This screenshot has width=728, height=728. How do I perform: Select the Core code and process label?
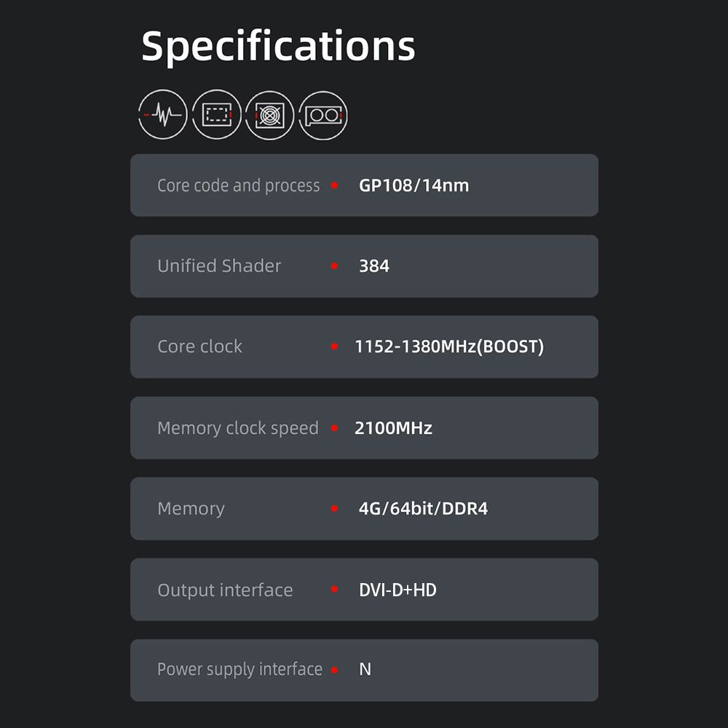coord(238,186)
